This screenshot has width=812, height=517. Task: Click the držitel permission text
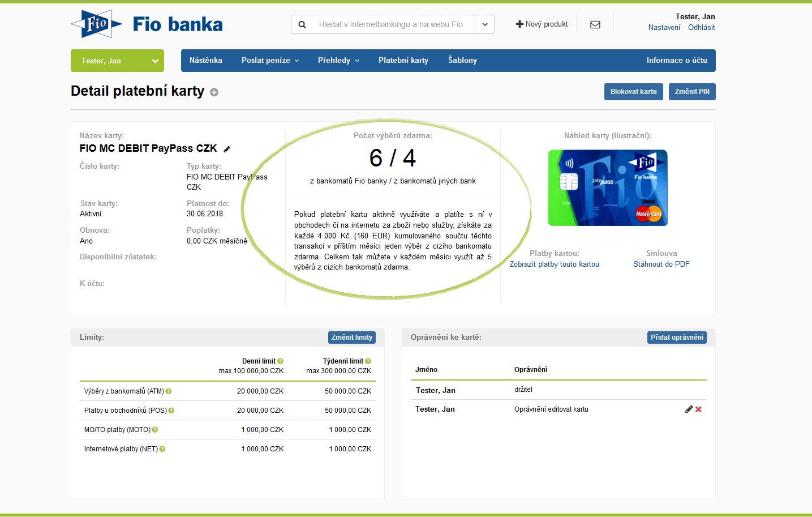pos(523,390)
